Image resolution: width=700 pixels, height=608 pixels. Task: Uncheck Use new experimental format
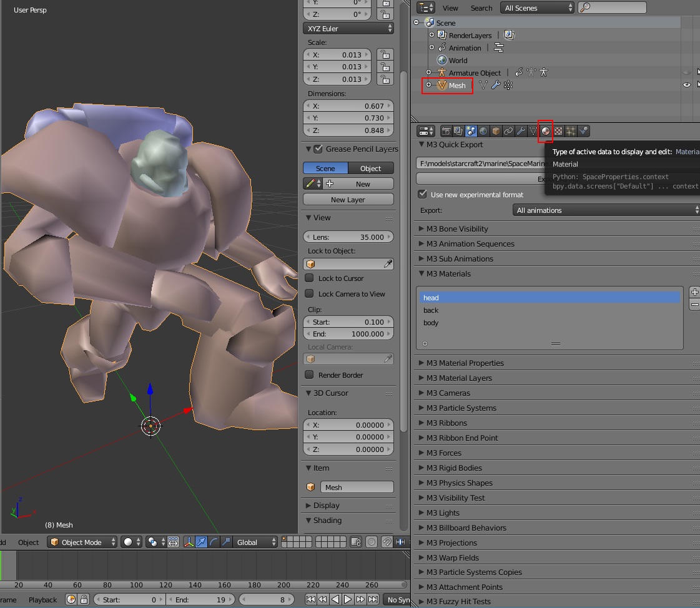pos(422,194)
